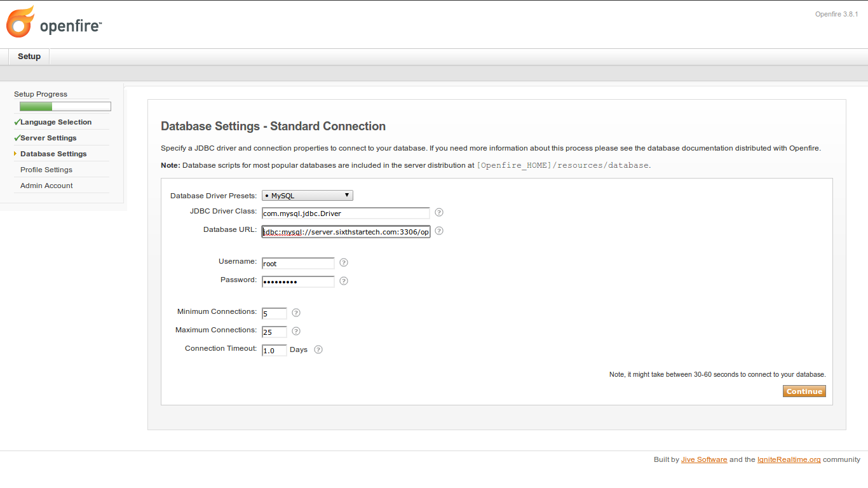The height and width of the screenshot is (488, 868).
Task: Focus the JDBC Driver Class field
Action: 346,213
